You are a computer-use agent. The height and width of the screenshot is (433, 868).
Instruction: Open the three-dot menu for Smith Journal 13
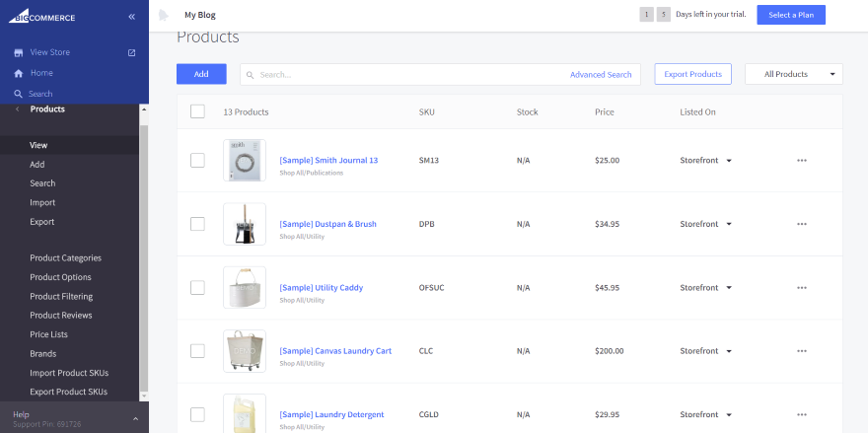[x=802, y=160]
